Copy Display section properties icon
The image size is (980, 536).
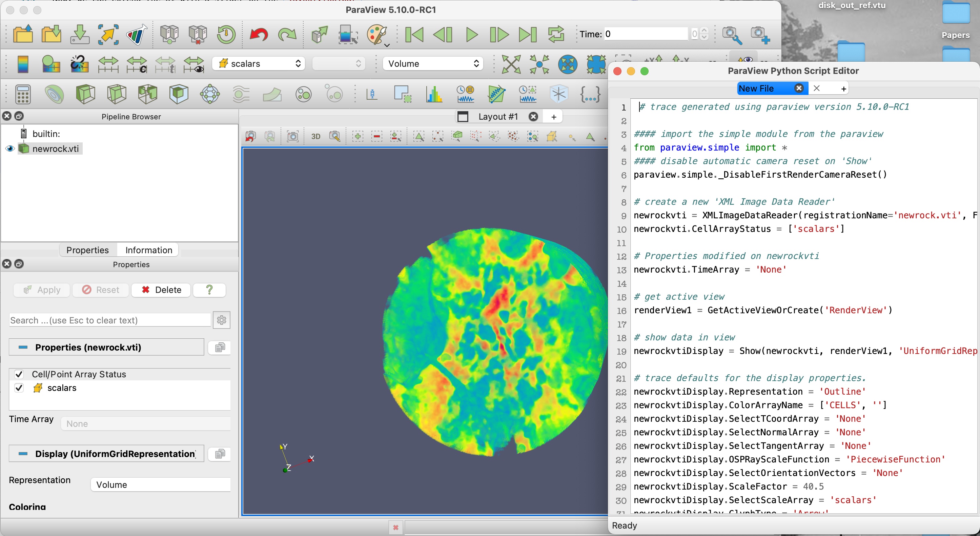(220, 454)
